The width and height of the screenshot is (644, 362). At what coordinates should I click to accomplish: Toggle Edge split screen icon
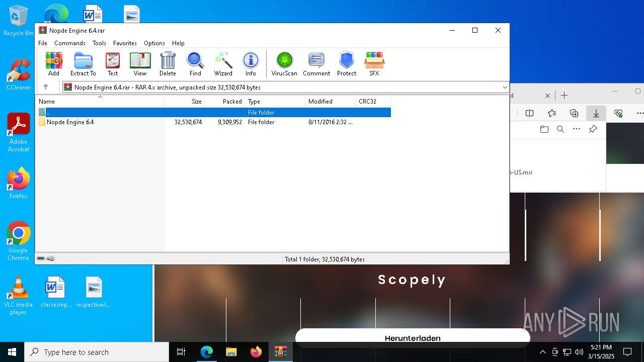[x=529, y=113]
